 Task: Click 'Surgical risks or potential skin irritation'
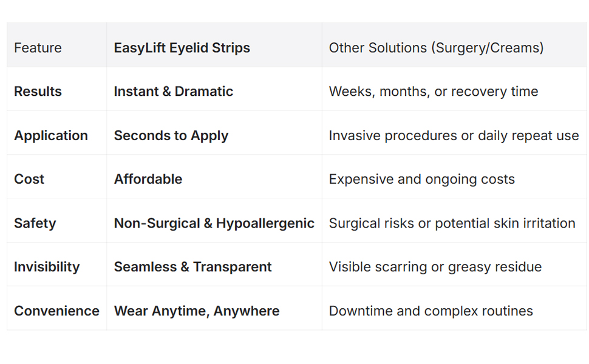coord(452,223)
